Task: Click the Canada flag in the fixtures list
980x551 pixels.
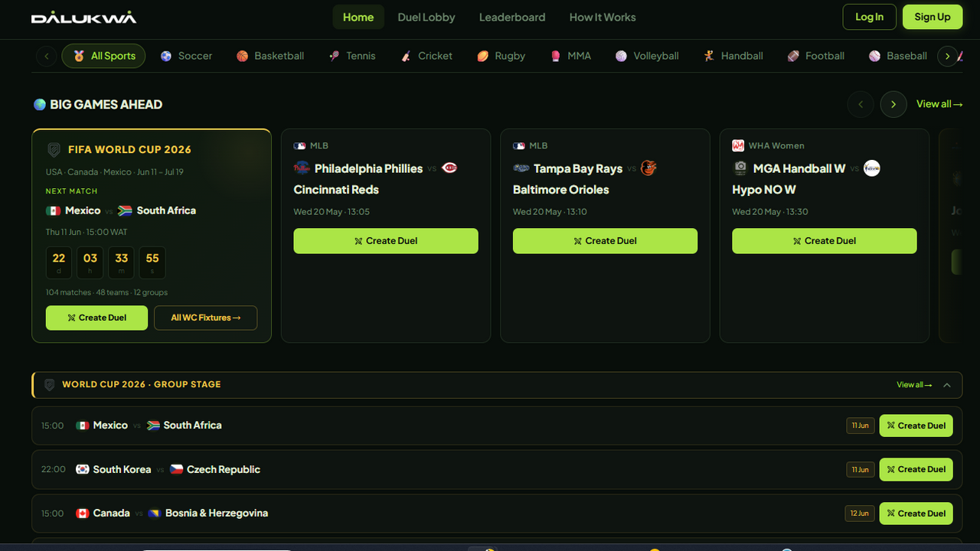Action: point(83,514)
